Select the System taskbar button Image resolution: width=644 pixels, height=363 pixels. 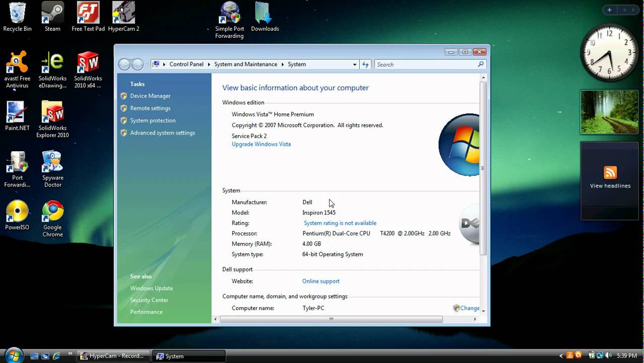[x=189, y=356]
